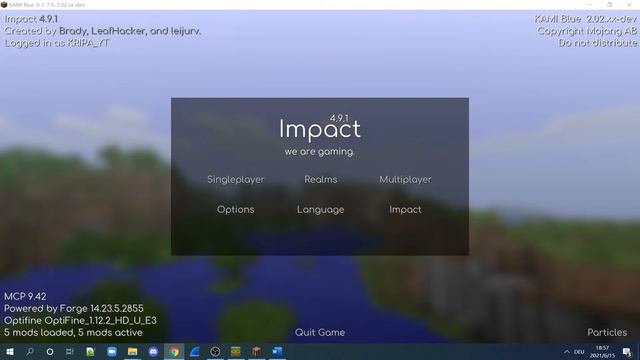Open the Minecraft grass-block launcher icon
640x360 pixels.
tap(236, 351)
